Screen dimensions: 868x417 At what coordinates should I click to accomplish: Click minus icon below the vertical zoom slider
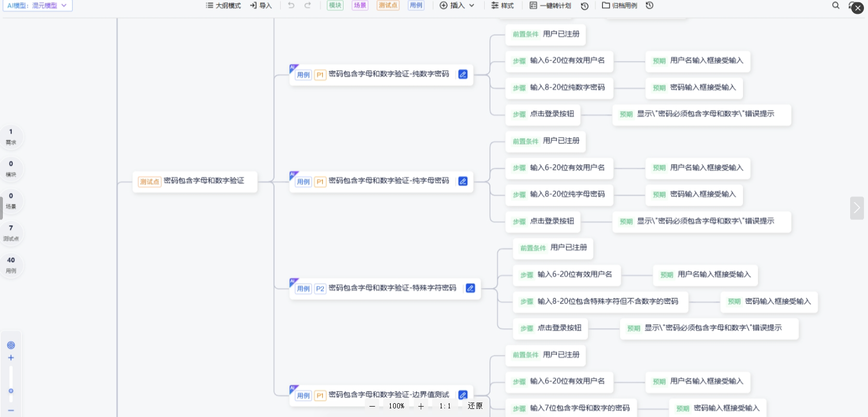10,411
